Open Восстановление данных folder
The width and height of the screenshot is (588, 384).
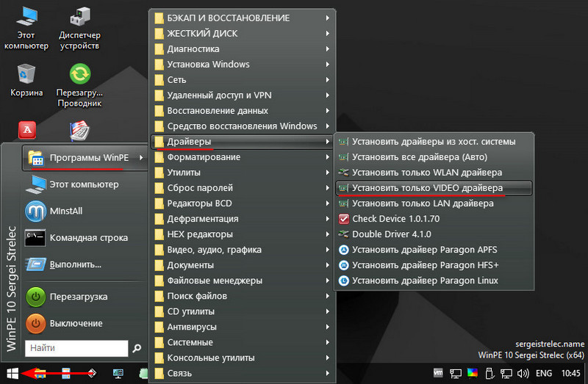[243, 111]
